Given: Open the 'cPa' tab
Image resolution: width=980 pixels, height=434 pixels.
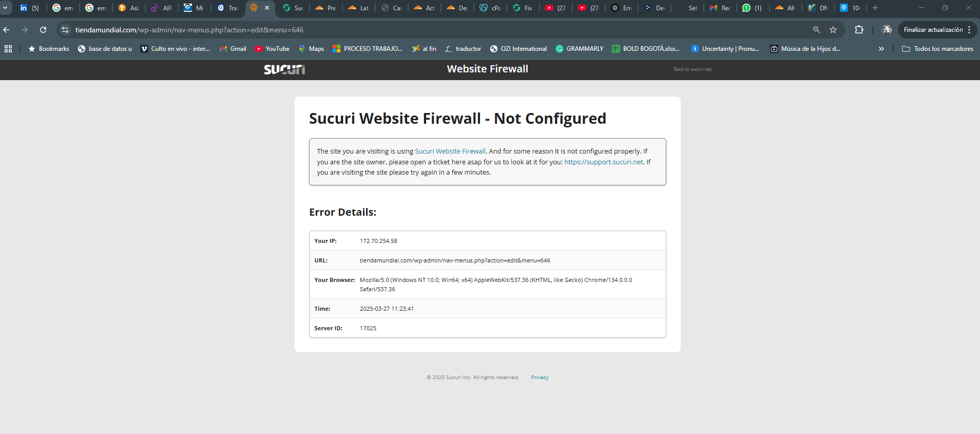Looking at the screenshot, I should click(490, 8).
